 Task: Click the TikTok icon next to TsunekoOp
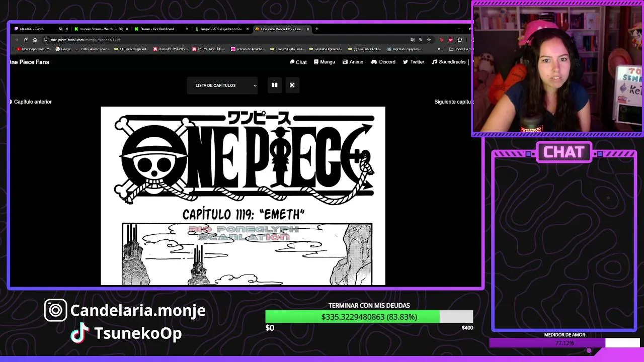point(79,333)
